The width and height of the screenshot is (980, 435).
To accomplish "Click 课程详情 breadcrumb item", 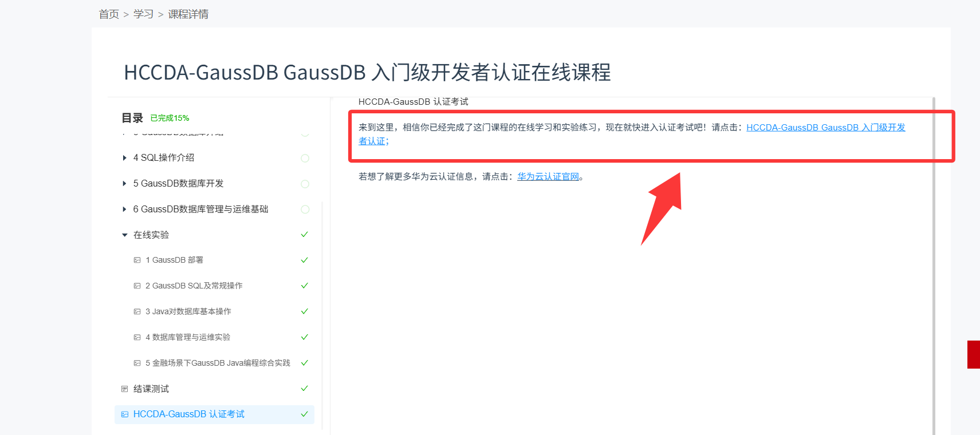I will 188,14.
